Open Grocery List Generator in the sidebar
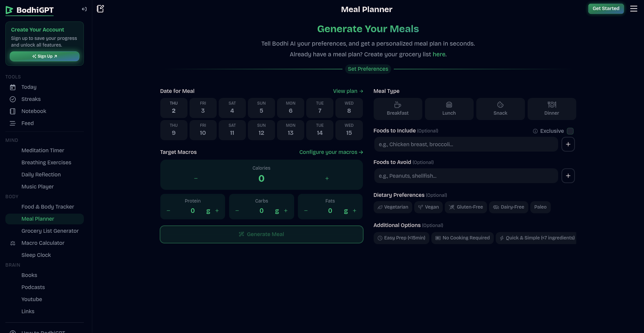Viewport: 644px width, 333px height. tap(50, 231)
